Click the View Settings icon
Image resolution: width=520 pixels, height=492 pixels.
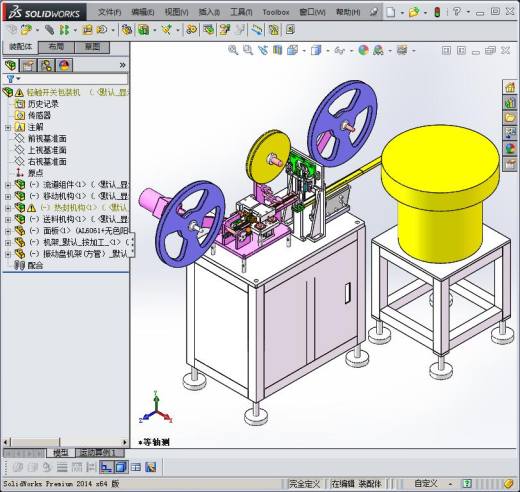tap(402, 50)
